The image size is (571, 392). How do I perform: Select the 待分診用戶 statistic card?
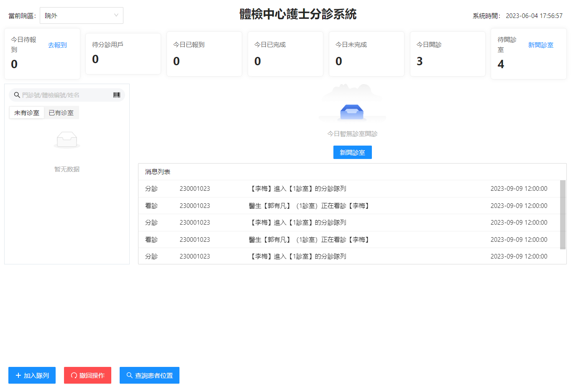pyautogui.click(x=123, y=54)
